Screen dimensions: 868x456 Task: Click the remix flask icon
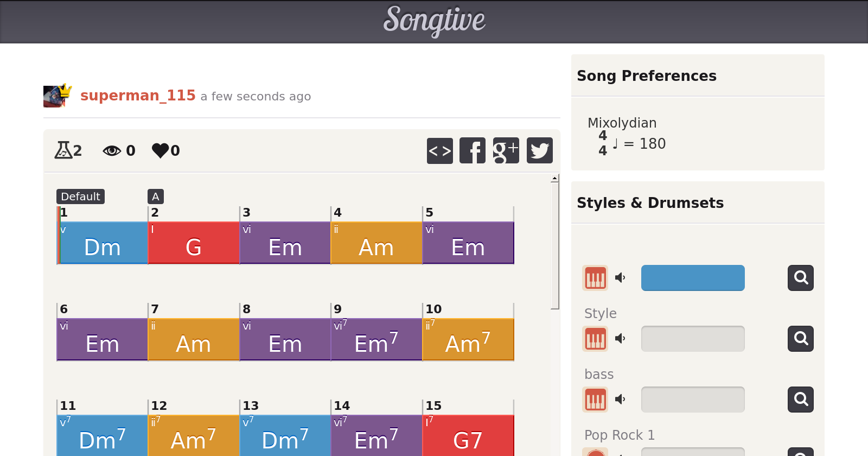pos(63,150)
